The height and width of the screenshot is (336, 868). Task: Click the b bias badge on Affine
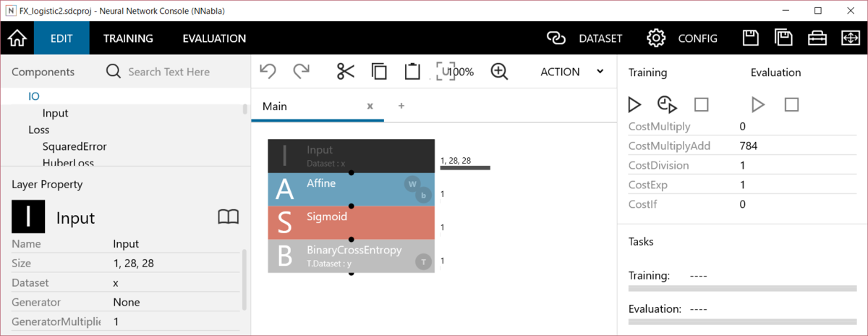tap(424, 195)
